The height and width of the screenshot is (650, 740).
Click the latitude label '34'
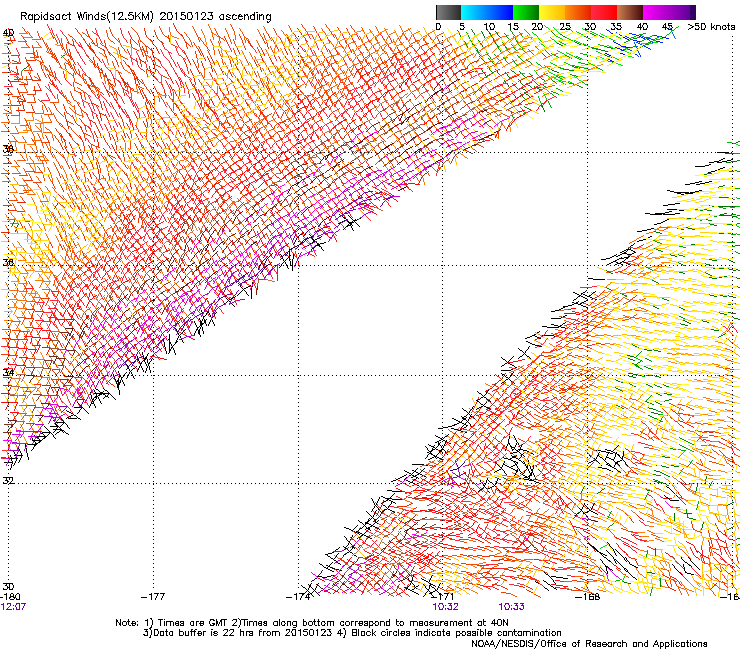8,372
